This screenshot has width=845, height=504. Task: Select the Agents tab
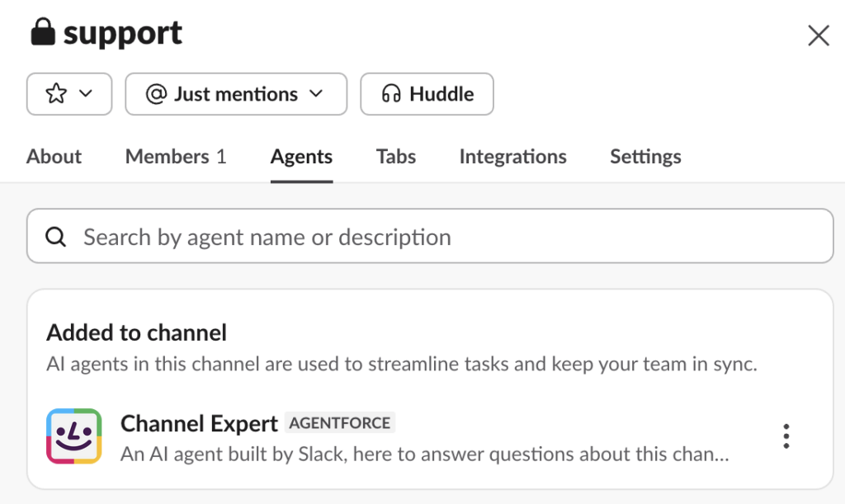tap(301, 157)
